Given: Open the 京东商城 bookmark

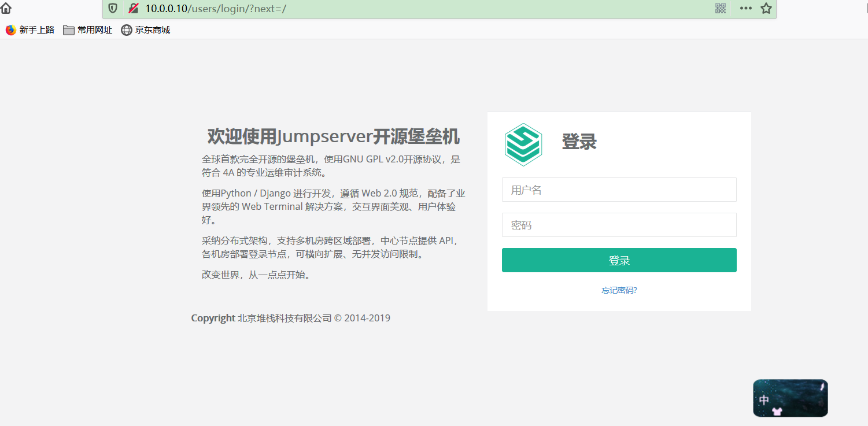Looking at the screenshot, I should [x=146, y=30].
